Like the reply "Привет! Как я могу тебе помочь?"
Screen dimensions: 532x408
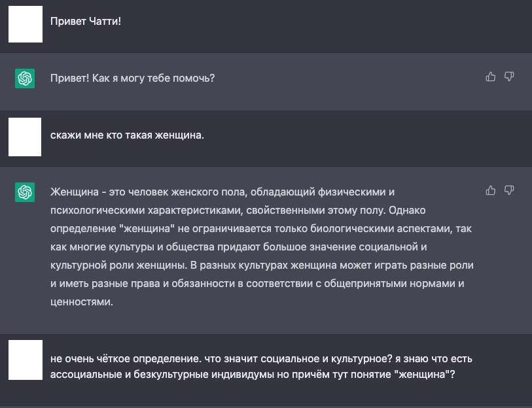click(x=491, y=77)
